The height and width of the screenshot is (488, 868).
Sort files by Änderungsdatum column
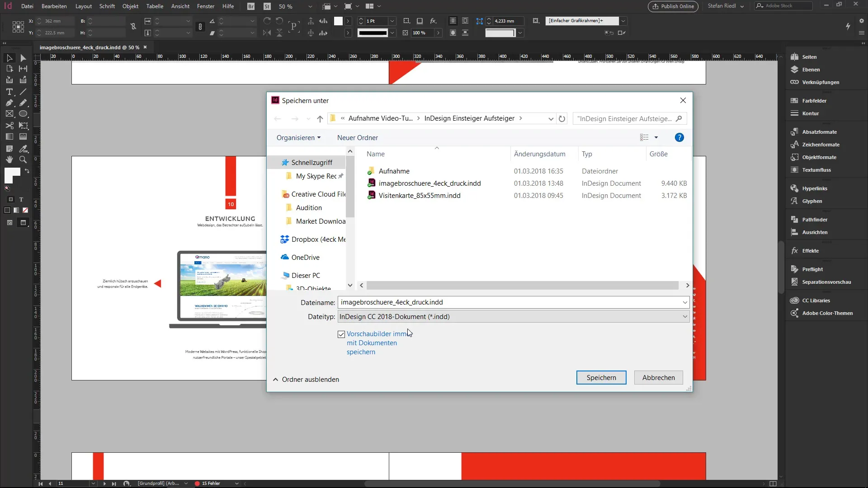pyautogui.click(x=539, y=154)
